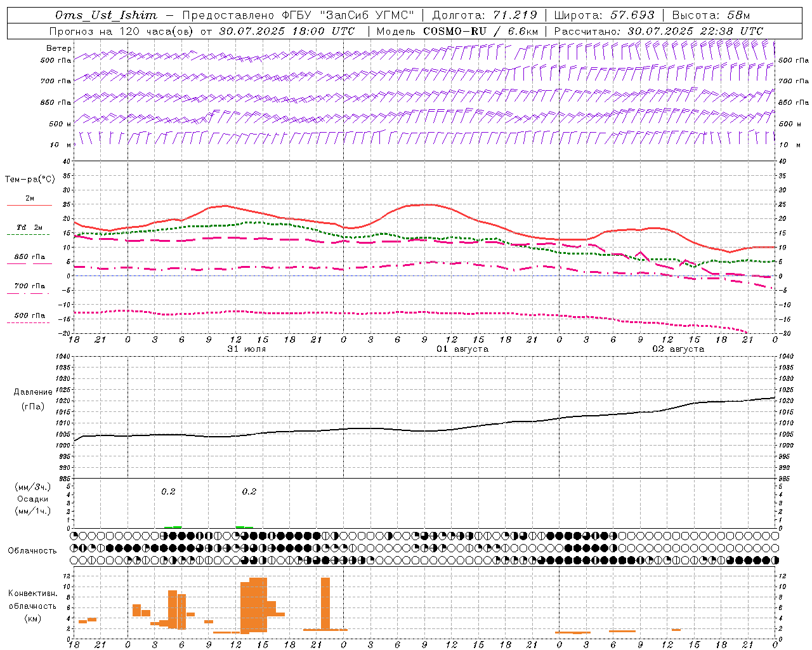Image resolution: width=812 pixels, height=650 pixels.
Task: Select the forecast start "30.07.2025 18:00 UTC"
Action: [x=287, y=31]
